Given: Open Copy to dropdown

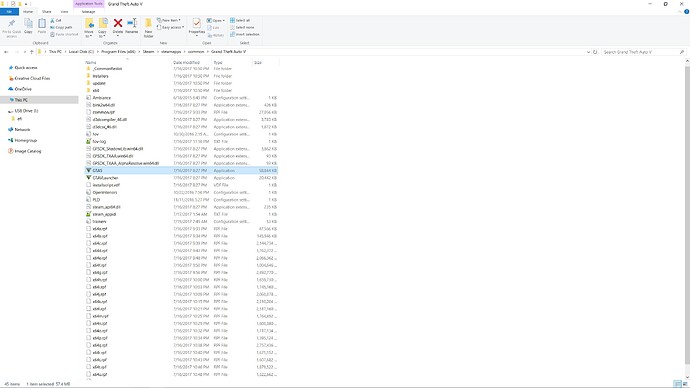Looking at the screenshot, I should coord(103,27).
